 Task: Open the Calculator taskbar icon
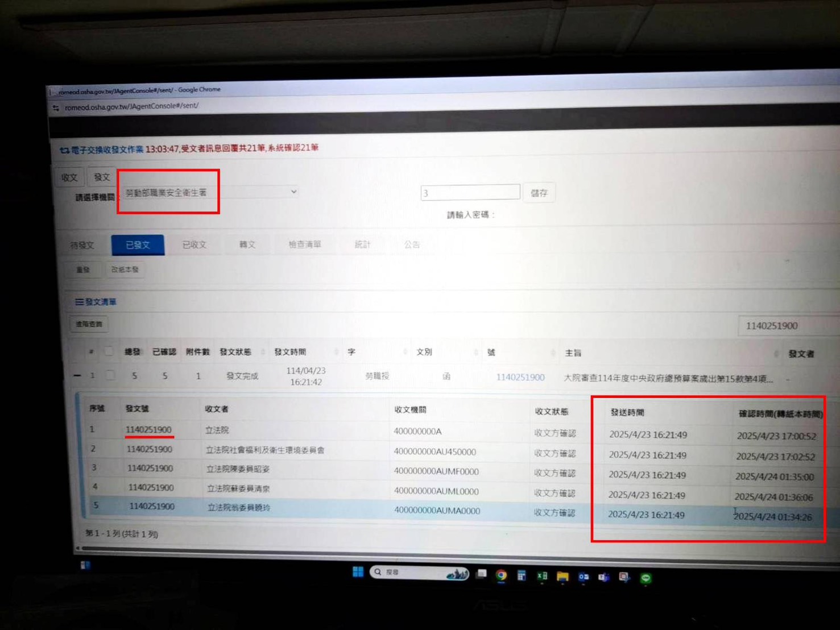point(522,576)
